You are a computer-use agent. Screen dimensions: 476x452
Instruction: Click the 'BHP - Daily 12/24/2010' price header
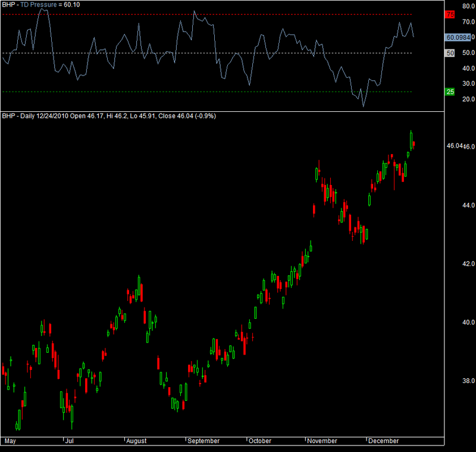click(35, 116)
